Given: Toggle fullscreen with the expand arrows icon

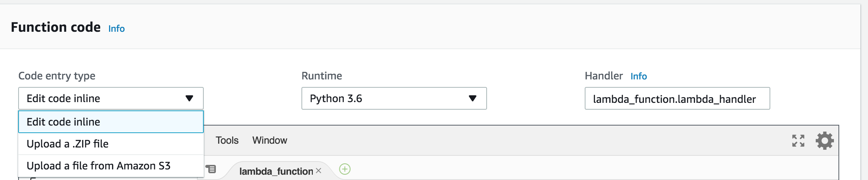Looking at the screenshot, I should (x=798, y=141).
